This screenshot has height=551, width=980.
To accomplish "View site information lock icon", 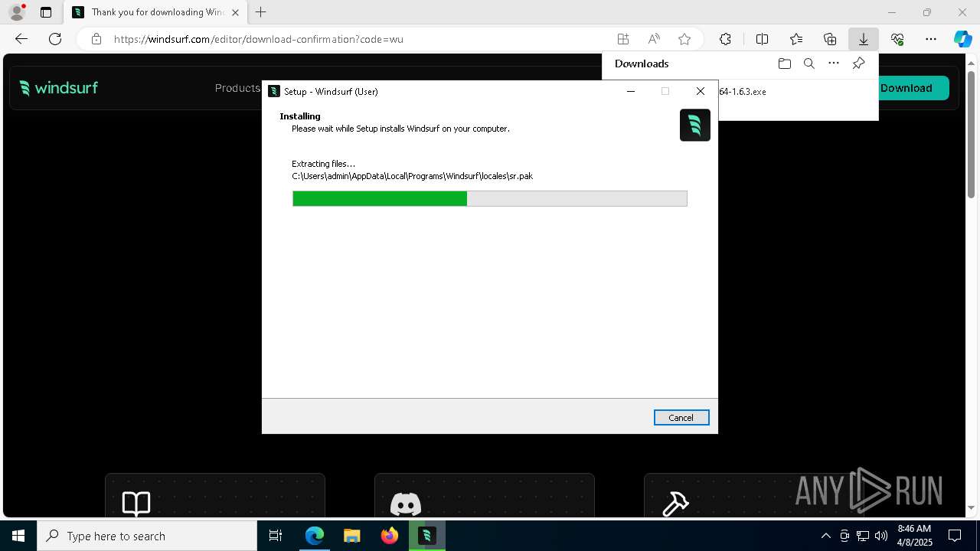I will pyautogui.click(x=96, y=39).
